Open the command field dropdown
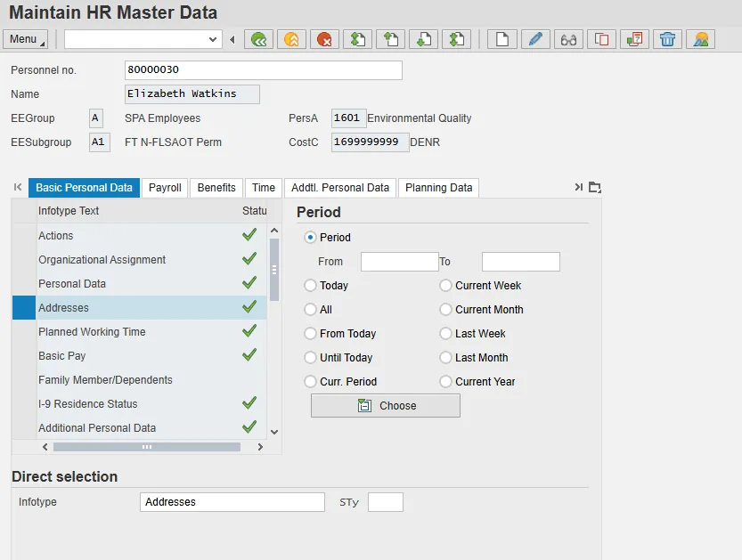742x560 pixels. point(213,39)
